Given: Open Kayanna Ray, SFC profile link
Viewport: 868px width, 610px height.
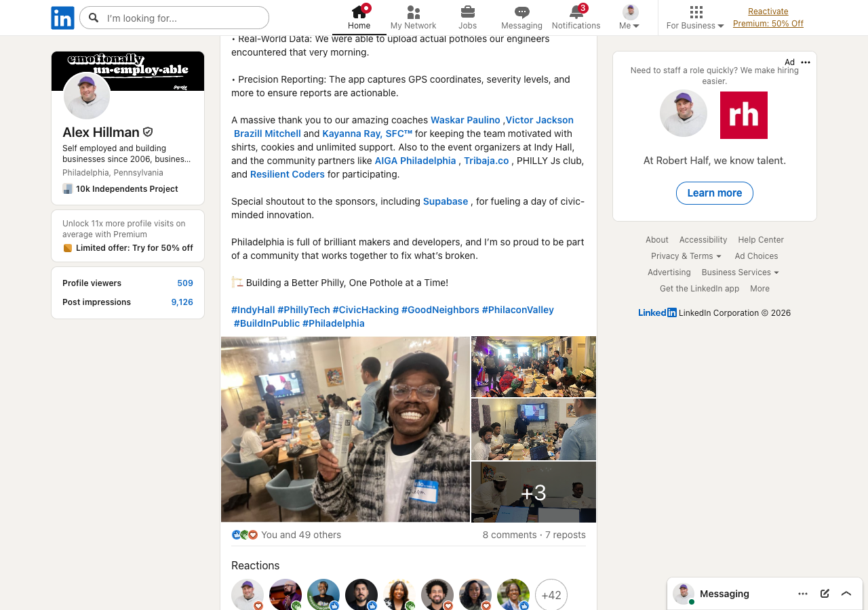Looking at the screenshot, I should (x=368, y=134).
